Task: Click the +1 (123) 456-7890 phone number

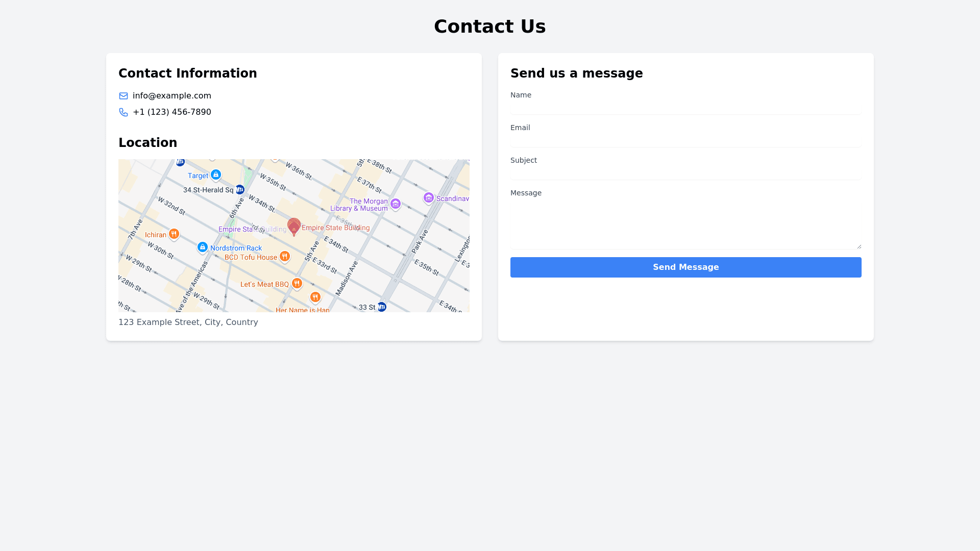Action: coord(171,112)
